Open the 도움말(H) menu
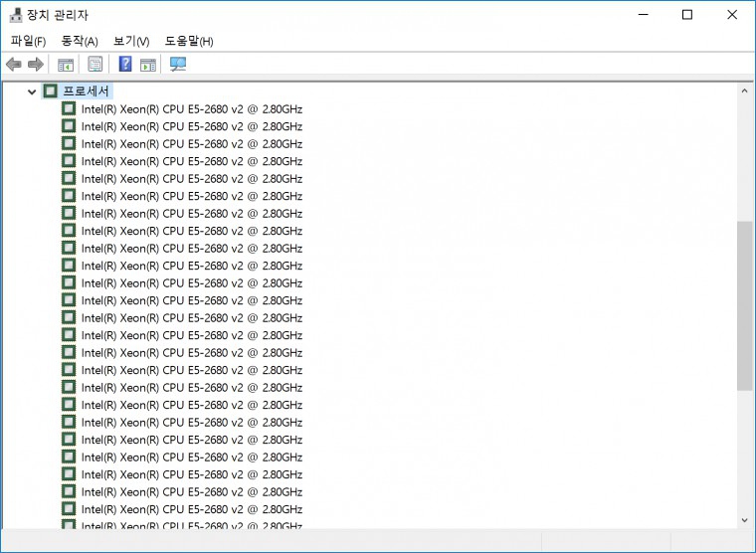This screenshot has height=553, width=756. tap(189, 41)
